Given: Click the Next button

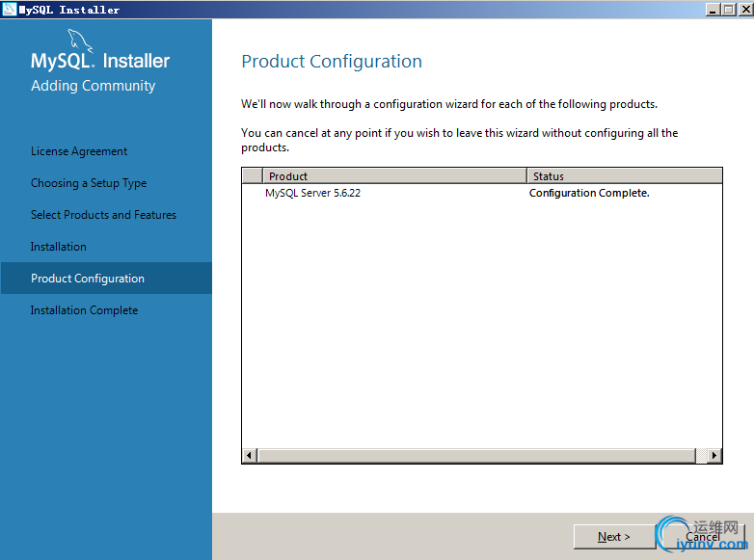Looking at the screenshot, I should click(614, 537).
